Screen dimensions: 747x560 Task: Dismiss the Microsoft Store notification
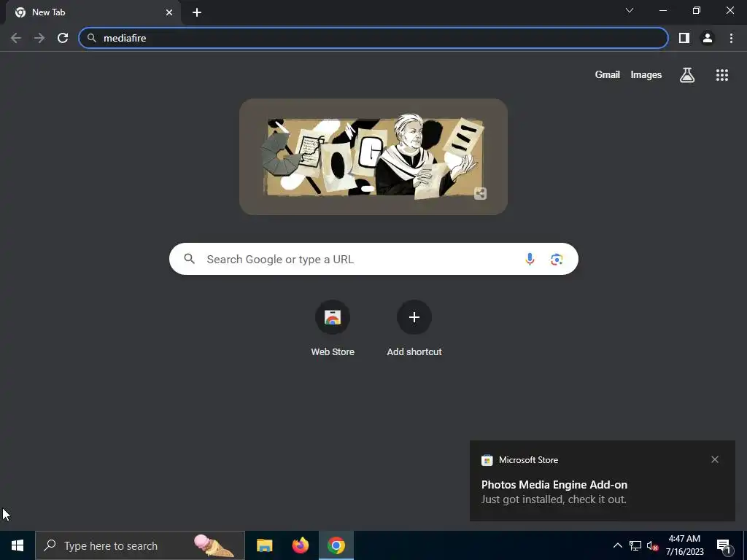tap(715, 459)
